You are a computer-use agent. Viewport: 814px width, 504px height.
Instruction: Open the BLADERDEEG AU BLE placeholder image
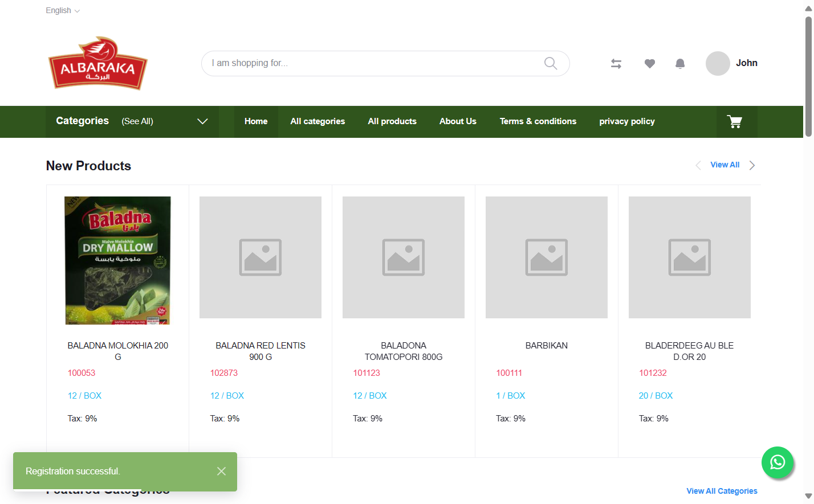(x=690, y=257)
